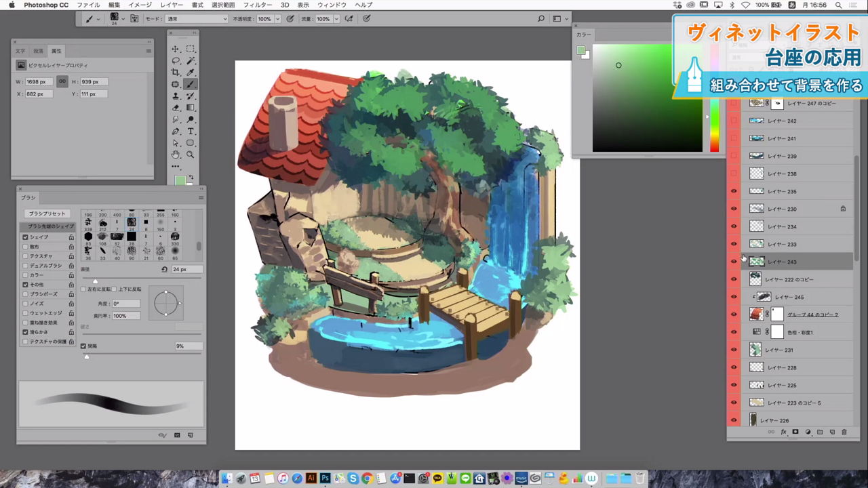Click the layer styles fx icon
This screenshot has width=868, height=488.
(783, 432)
